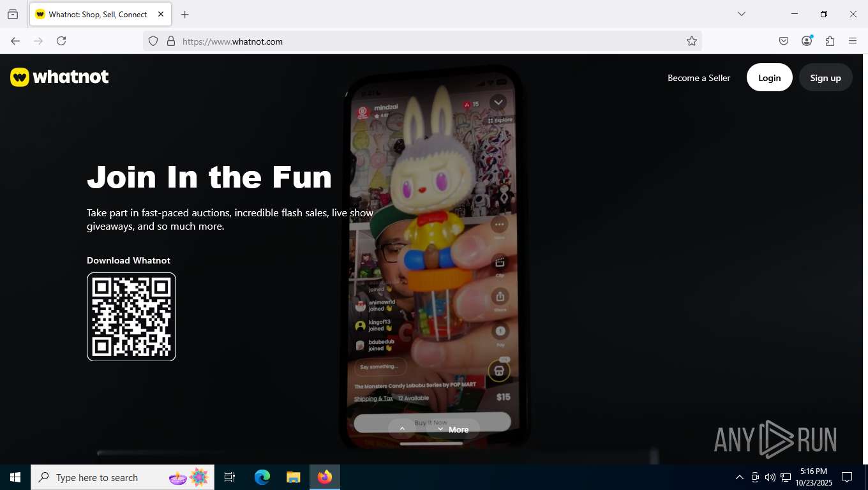Open the volume control in the system tray
The width and height of the screenshot is (868, 490).
point(770,477)
